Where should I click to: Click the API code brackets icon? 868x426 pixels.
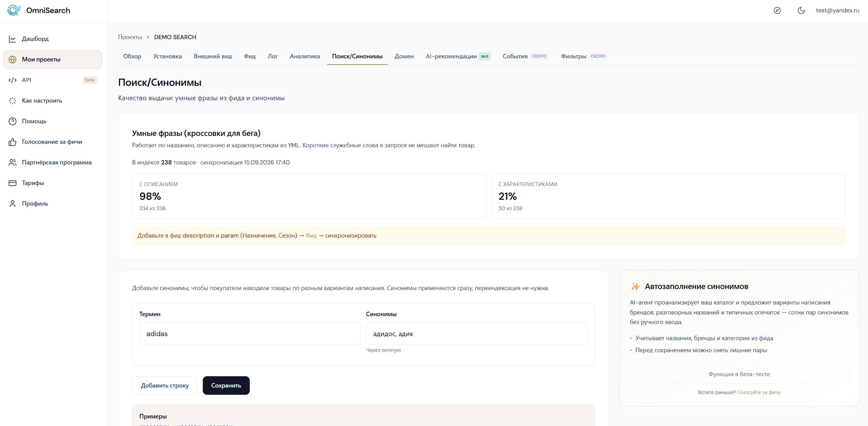pyautogui.click(x=12, y=80)
